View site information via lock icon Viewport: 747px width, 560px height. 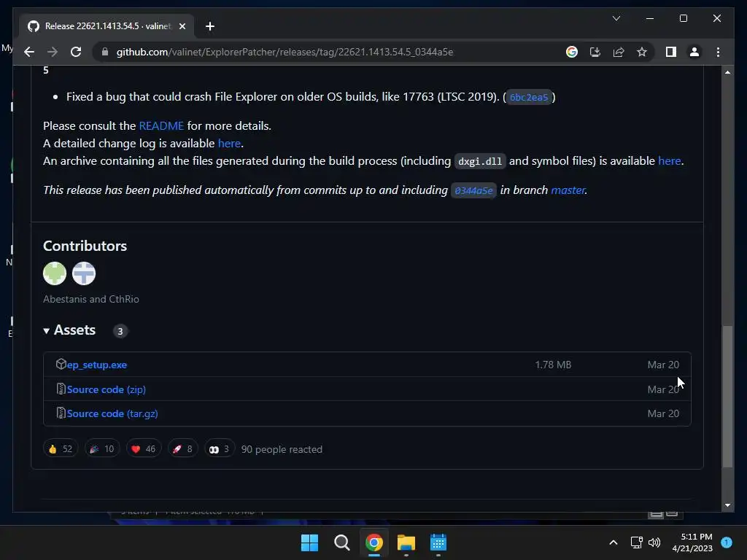pyautogui.click(x=105, y=52)
